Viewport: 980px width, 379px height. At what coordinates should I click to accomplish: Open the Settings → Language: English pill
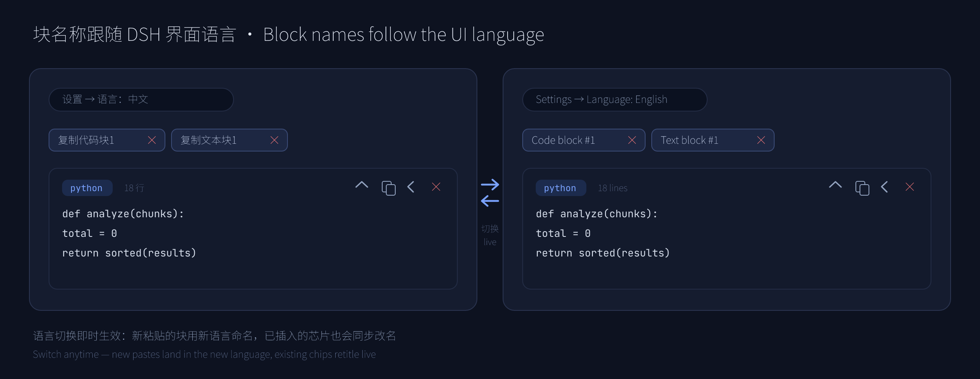pyautogui.click(x=615, y=100)
